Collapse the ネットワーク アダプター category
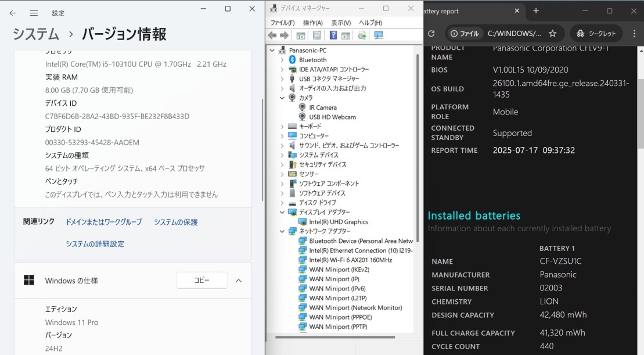The width and height of the screenshot is (644, 355). coord(282,231)
